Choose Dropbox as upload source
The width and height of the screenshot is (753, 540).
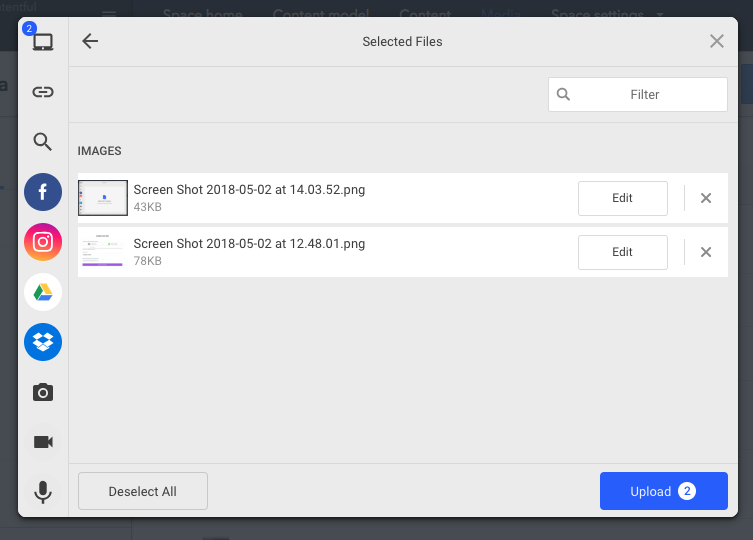(x=43, y=342)
